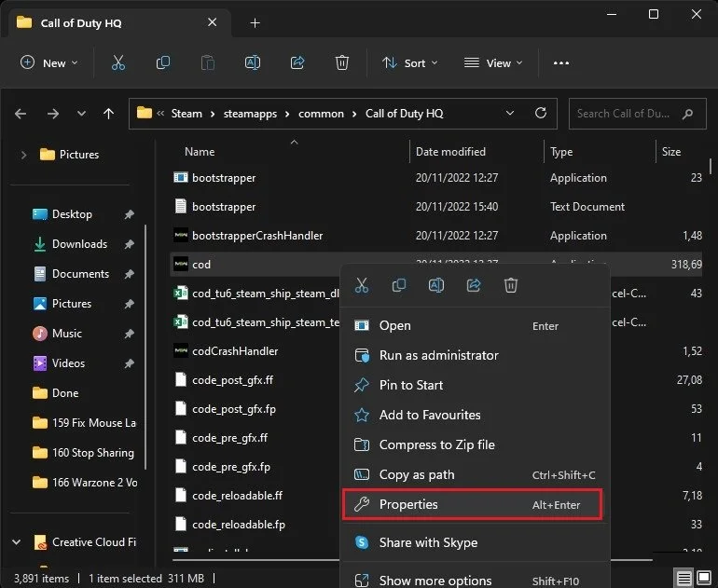
Task: Click the Share icon in the toolbar
Action: tap(297, 62)
